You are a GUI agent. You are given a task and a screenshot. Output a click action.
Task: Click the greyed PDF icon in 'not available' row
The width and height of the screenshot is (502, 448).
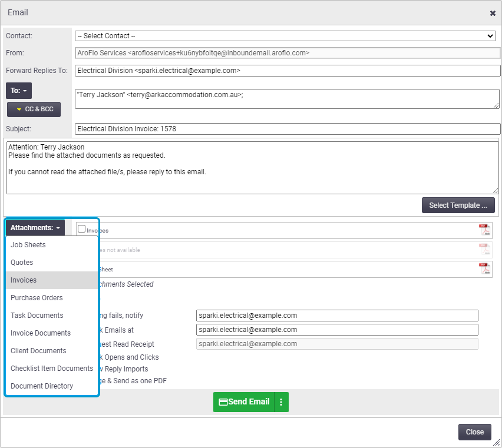point(485,249)
